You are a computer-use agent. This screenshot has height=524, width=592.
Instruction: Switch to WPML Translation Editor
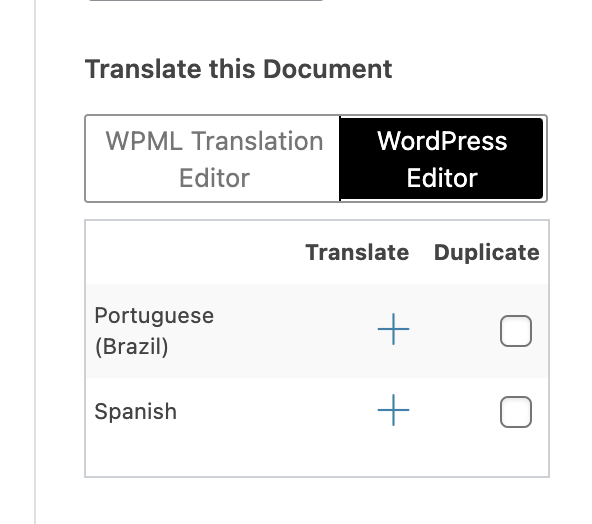pyautogui.click(x=214, y=159)
